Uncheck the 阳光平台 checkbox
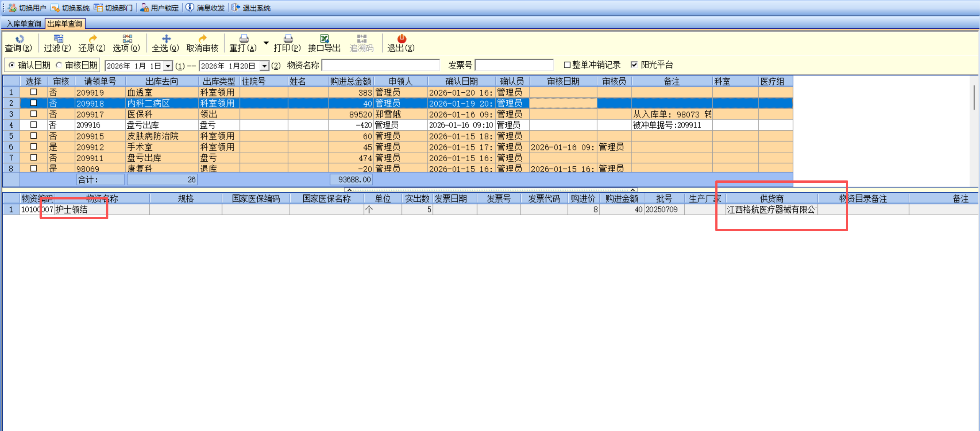980x431 pixels. click(634, 65)
